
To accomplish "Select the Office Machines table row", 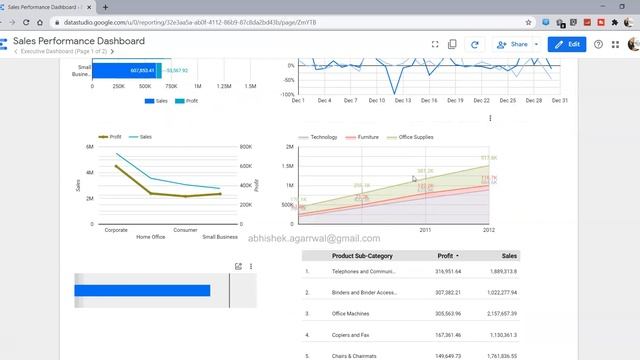I will 411,314.
